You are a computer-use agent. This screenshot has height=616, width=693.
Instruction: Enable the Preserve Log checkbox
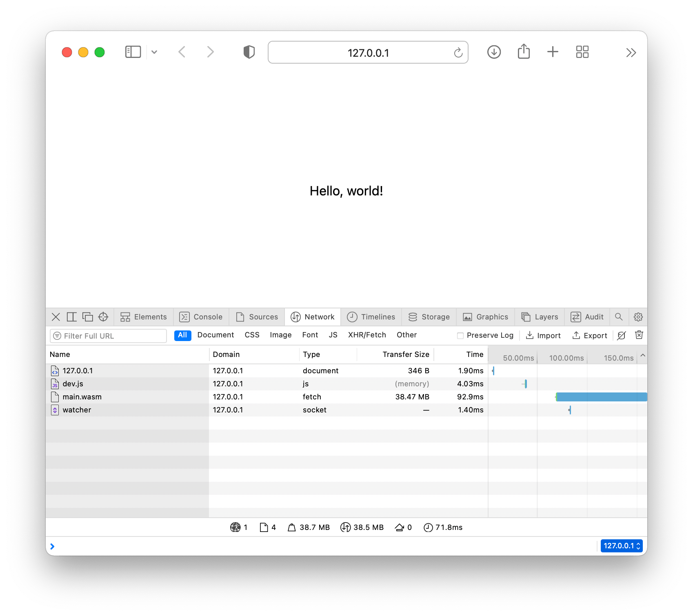tap(460, 335)
